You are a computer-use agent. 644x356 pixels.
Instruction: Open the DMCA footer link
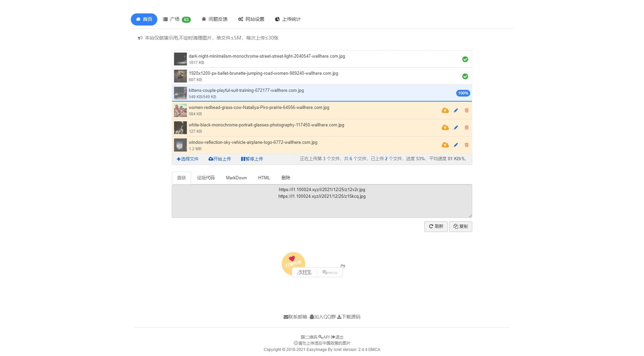tap(374, 350)
